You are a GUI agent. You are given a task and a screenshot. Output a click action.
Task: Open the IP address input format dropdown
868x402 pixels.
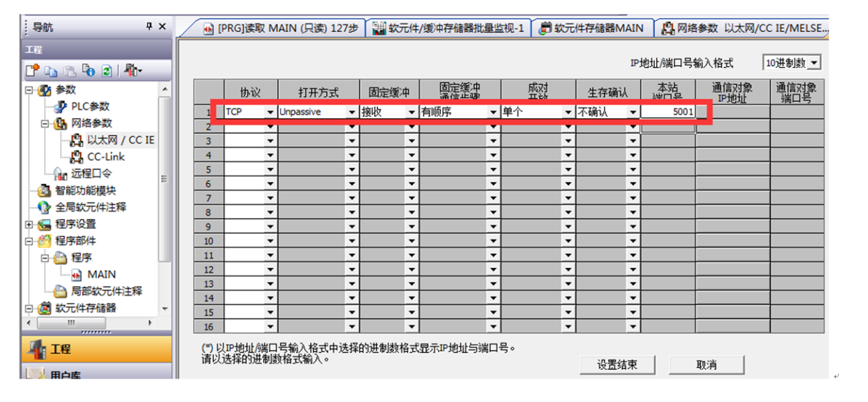point(813,63)
